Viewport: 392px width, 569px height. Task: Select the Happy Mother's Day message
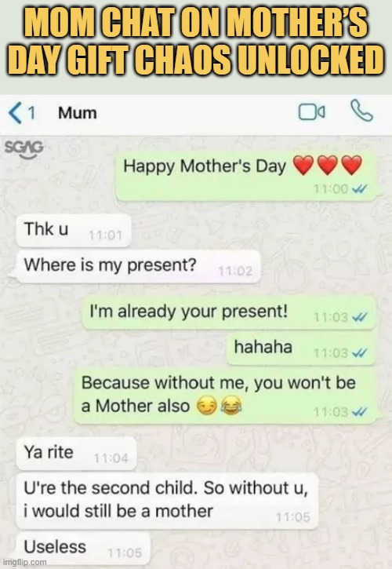coord(245,177)
